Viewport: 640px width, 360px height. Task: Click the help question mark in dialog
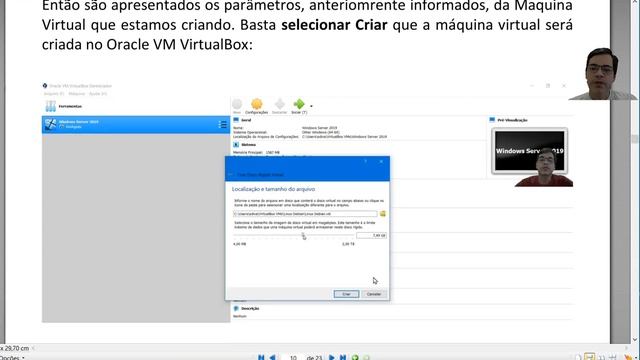point(365,162)
